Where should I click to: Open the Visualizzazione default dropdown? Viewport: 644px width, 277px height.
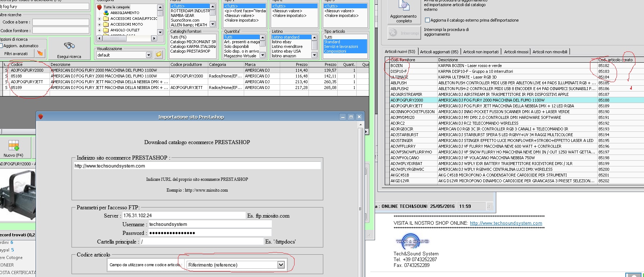coord(149,55)
